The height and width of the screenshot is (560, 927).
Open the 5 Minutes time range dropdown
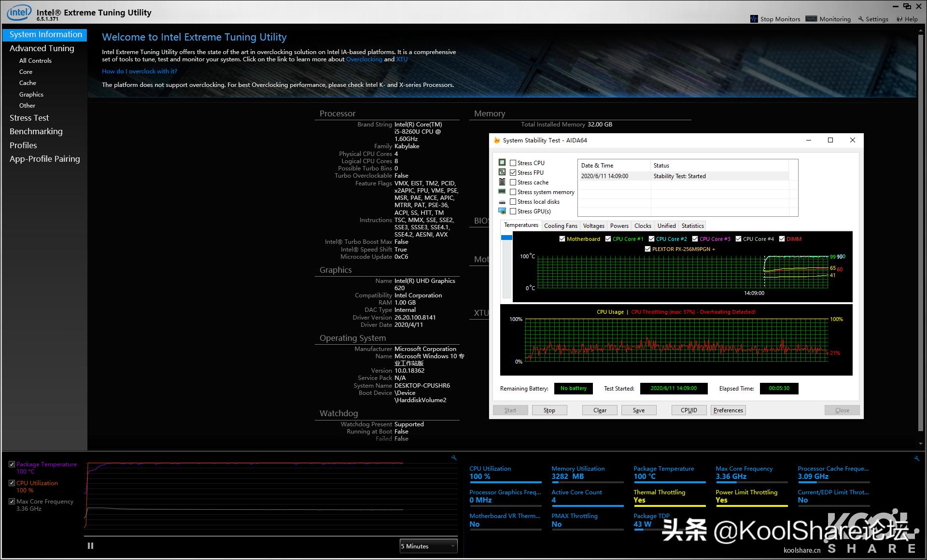coord(428,546)
